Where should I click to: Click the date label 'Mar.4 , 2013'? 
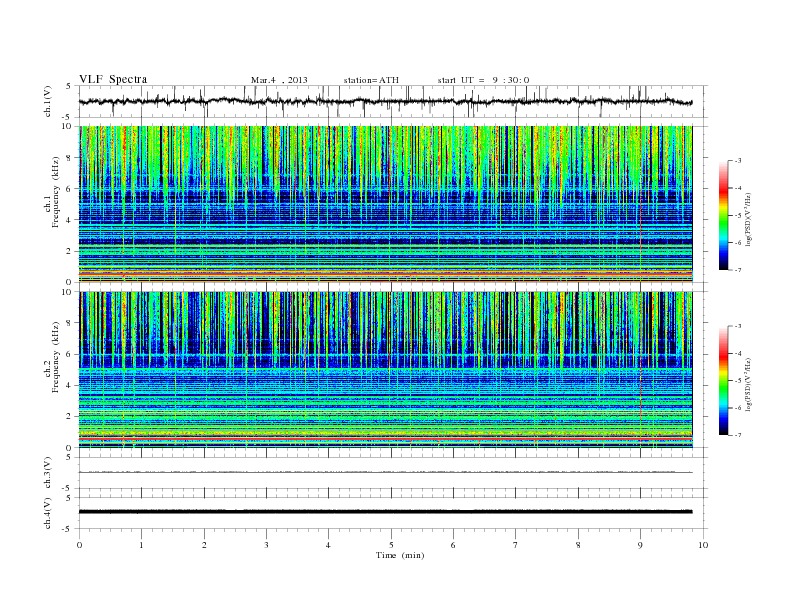tap(279, 80)
